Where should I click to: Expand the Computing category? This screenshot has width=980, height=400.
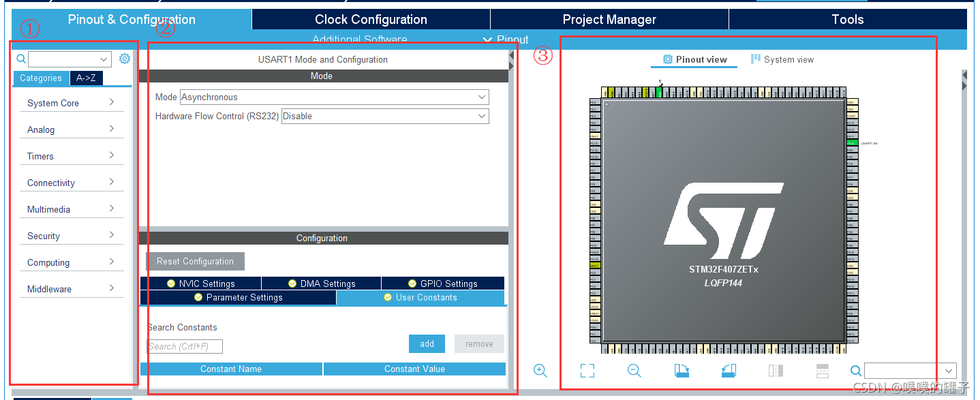tap(71, 262)
